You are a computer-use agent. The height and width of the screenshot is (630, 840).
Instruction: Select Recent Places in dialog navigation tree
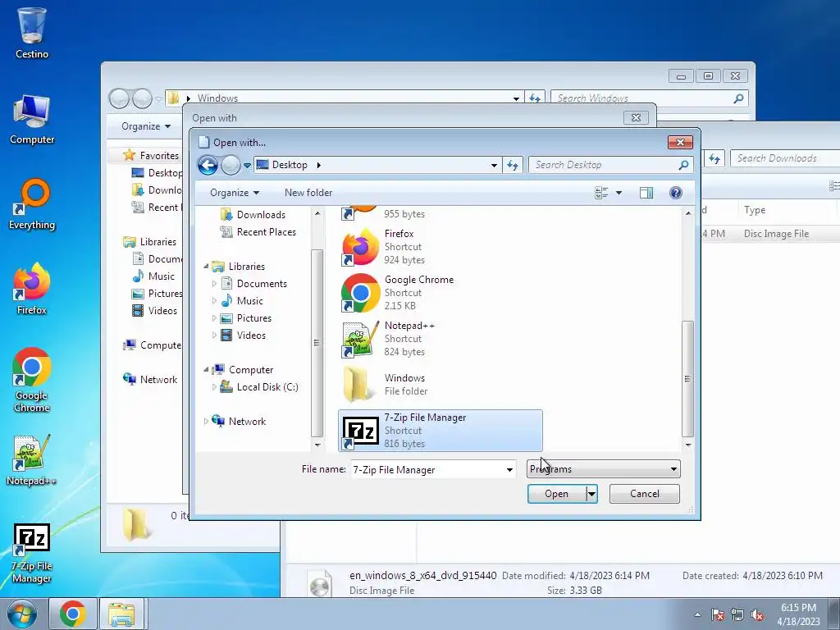[267, 232]
